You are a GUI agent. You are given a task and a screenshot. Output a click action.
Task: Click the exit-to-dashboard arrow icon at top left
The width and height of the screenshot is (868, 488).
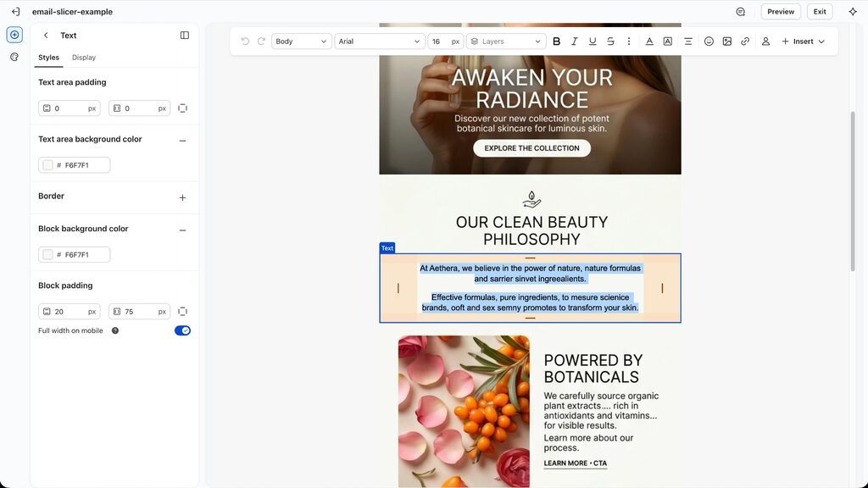tap(15, 12)
